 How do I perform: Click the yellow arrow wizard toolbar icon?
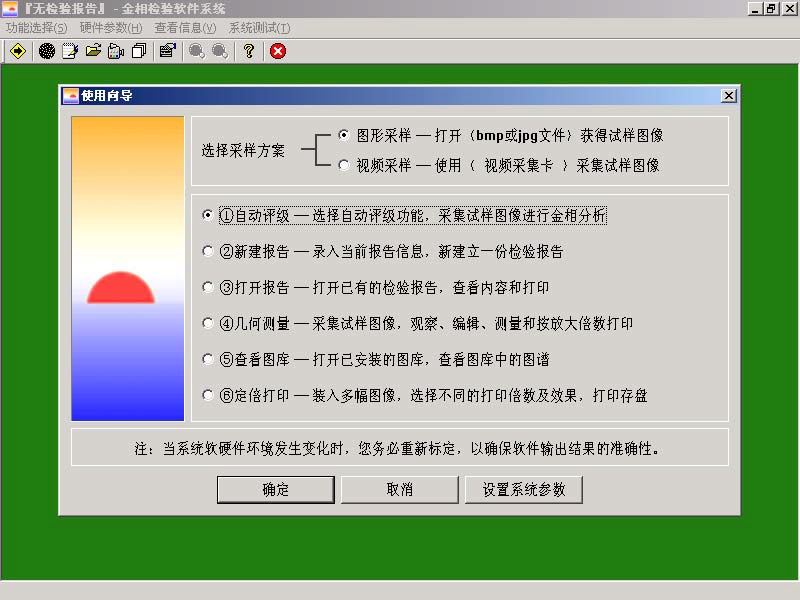(18, 51)
